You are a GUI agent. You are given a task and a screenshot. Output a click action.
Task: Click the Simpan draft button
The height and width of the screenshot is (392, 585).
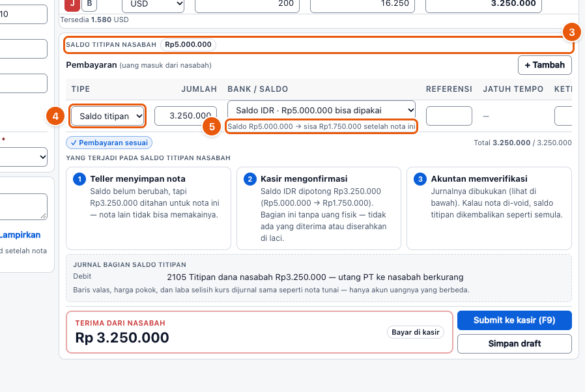point(515,344)
